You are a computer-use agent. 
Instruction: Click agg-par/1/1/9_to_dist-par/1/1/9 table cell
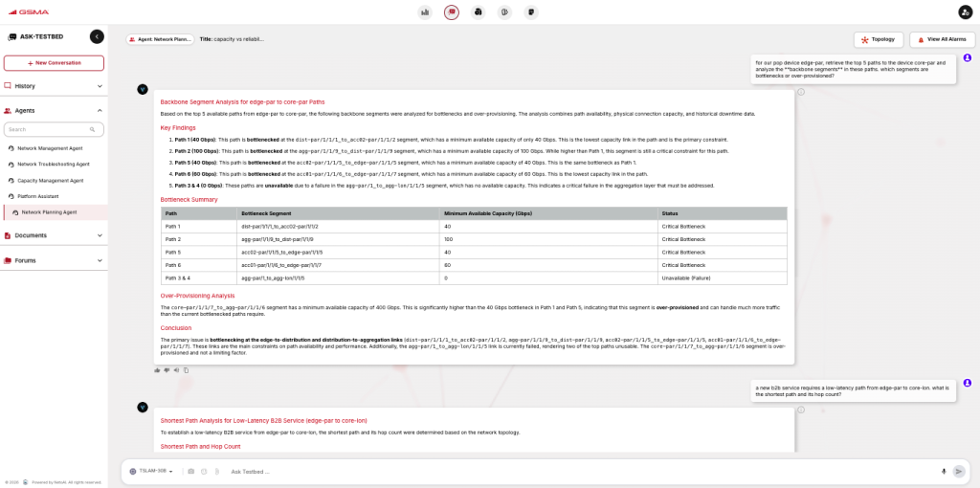click(338, 239)
